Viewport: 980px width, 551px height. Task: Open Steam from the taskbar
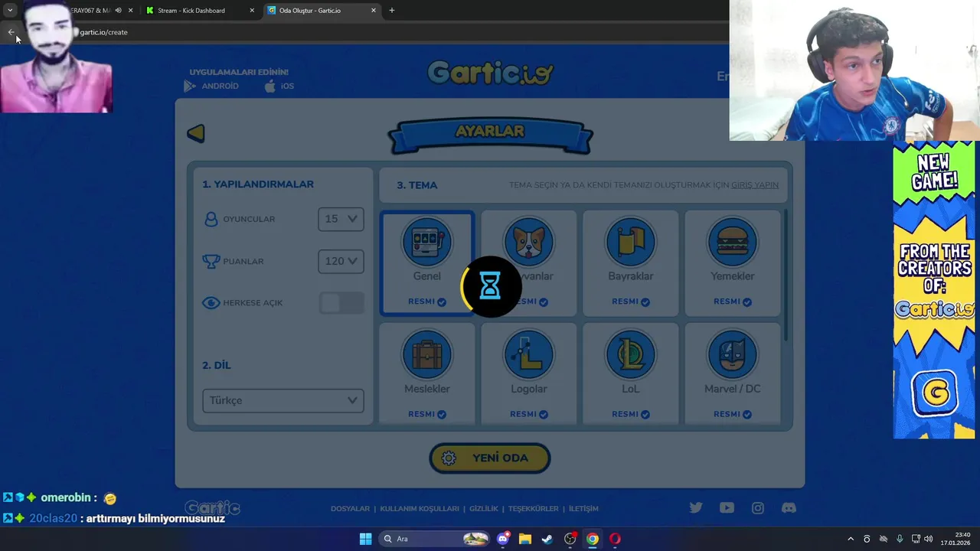pos(547,539)
